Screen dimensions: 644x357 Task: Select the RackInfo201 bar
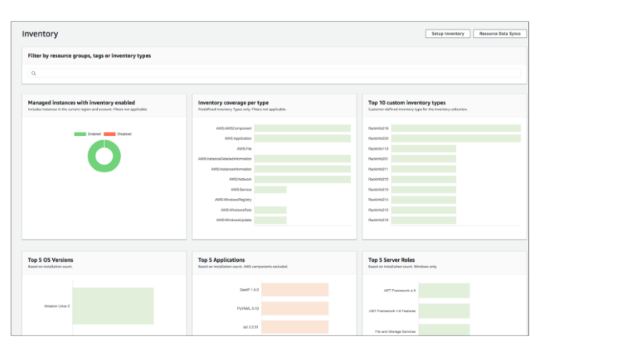(x=423, y=159)
